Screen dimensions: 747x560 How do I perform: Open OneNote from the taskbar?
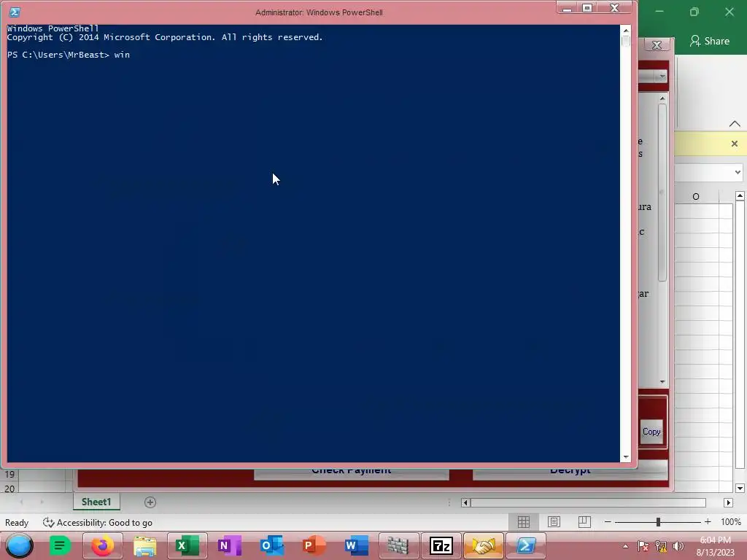point(230,545)
